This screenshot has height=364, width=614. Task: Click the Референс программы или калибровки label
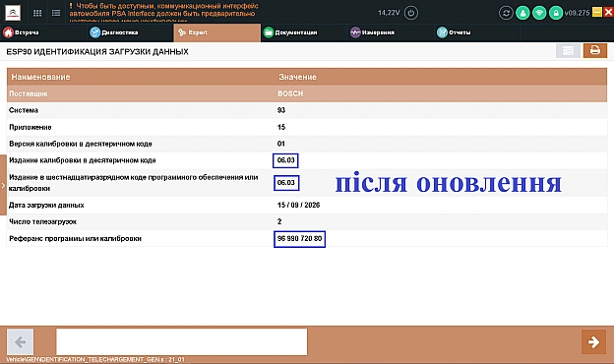click(75, 239)
